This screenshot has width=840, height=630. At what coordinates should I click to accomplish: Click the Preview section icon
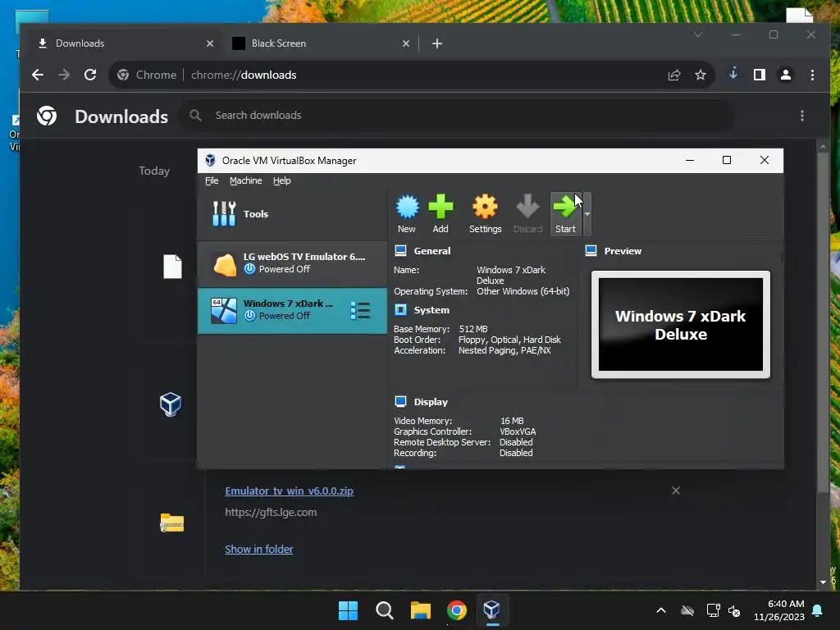(591, 251)
